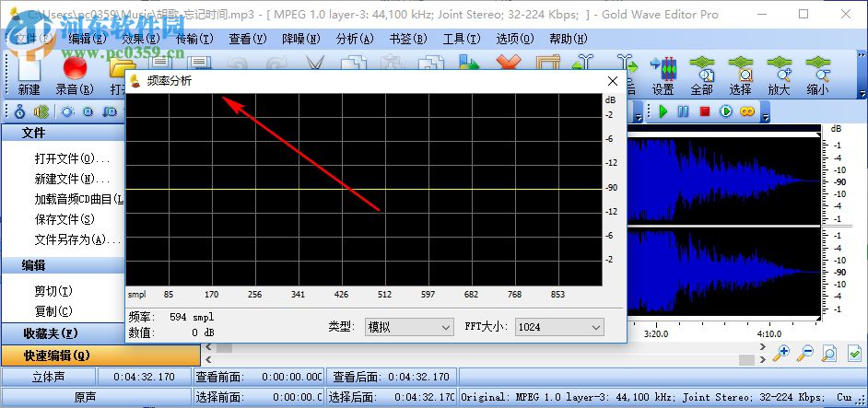Click 复制(C) in the side panel
The height and width of the screenshot is (408, 868).
[x=53, y=311]
